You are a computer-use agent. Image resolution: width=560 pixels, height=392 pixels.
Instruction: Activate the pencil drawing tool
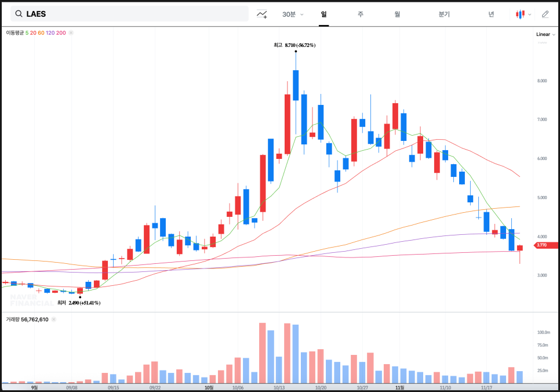pos(545,14)
